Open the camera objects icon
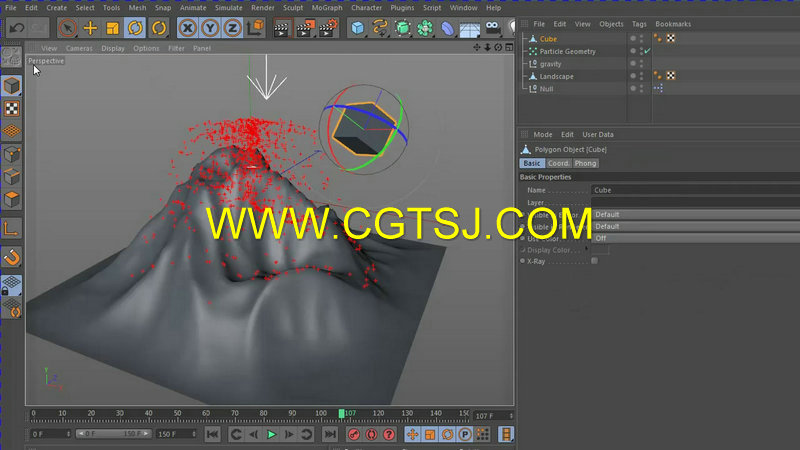The width and height of the screenshot is (800, 450). (492, 28)
